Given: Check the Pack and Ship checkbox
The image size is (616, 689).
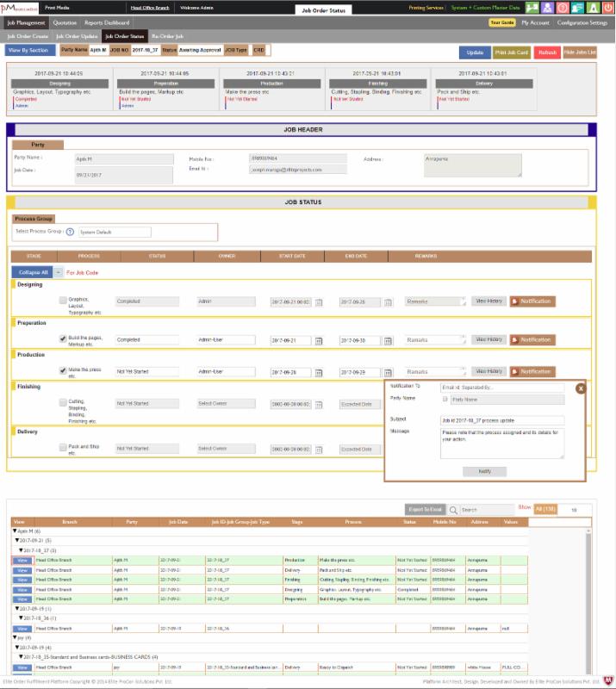Looking at the screenshot, I should coord(63,447).
